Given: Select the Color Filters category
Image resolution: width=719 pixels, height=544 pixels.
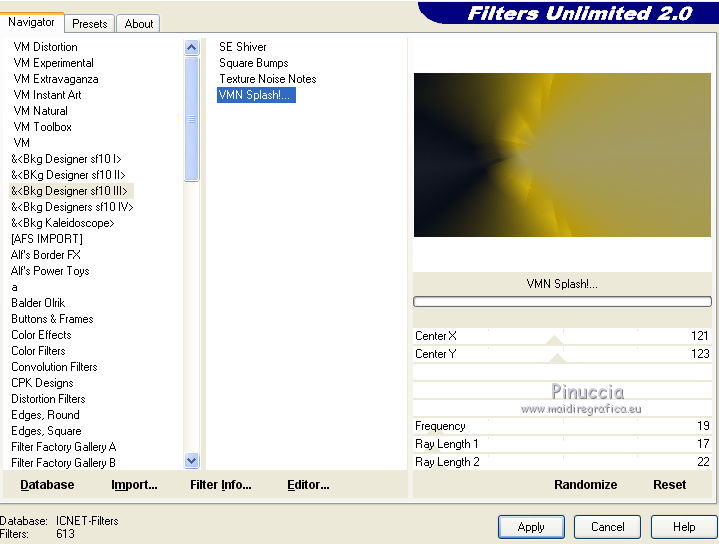Looking at the screenshot, I should point(38,351).
